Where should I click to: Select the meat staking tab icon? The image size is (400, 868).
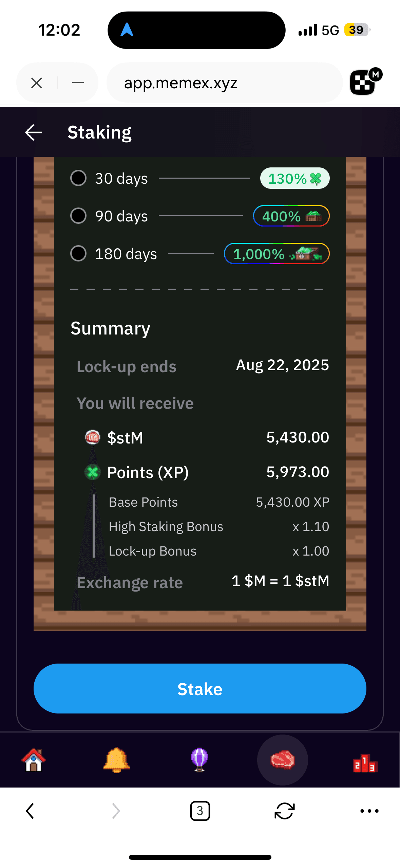282,760
